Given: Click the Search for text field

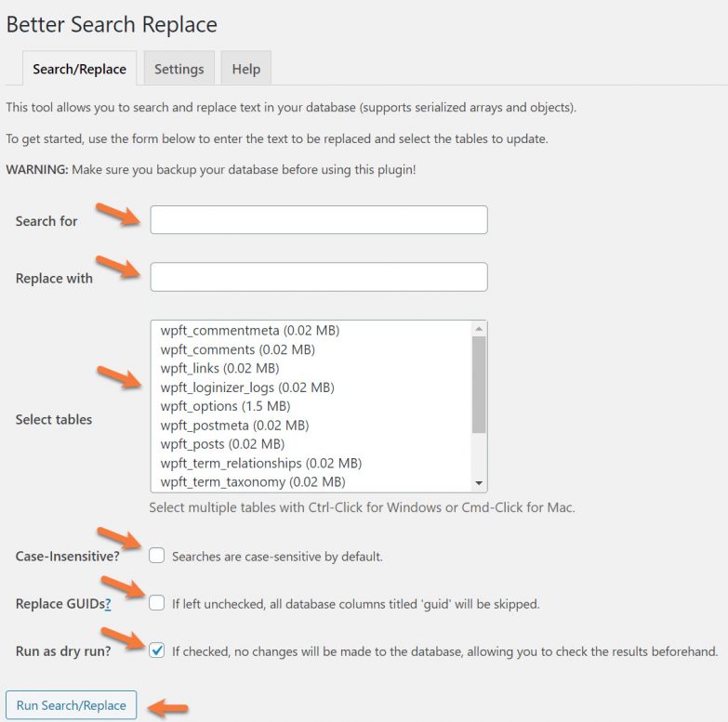Looking at the screenshot, I should 318,220.
